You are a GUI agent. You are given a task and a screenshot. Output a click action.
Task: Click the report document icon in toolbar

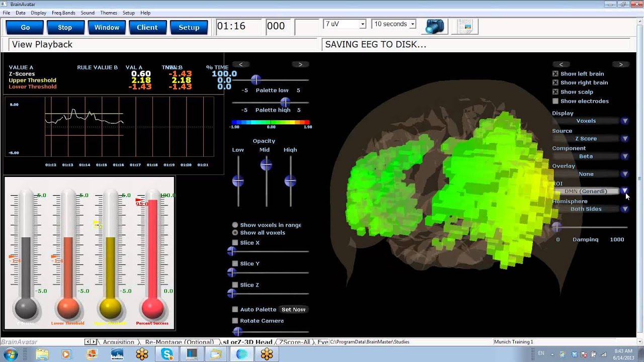(465, 26)
